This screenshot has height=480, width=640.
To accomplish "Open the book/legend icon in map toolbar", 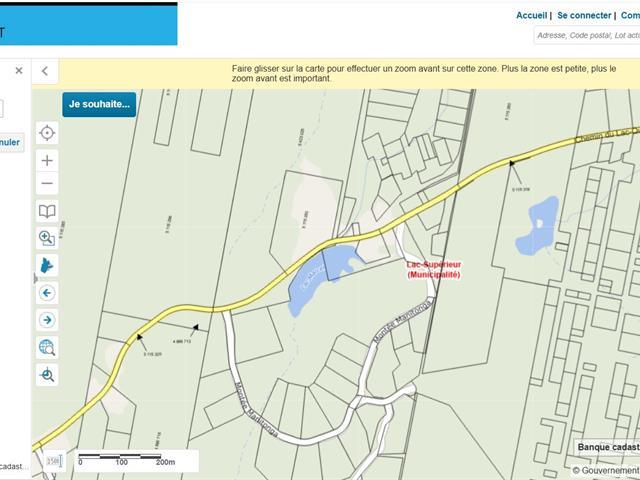I will pyautogui.click(x=47, y=211).
